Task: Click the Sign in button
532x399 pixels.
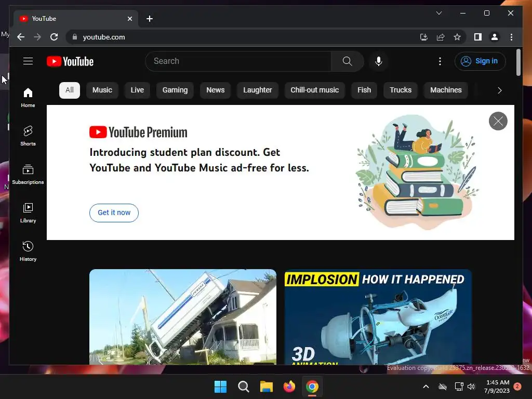Action: click(480, 61)
